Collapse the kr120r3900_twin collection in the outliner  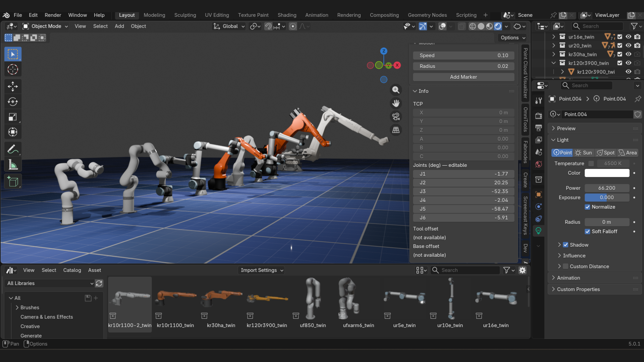pyautogui.click(x=553, y=63)
